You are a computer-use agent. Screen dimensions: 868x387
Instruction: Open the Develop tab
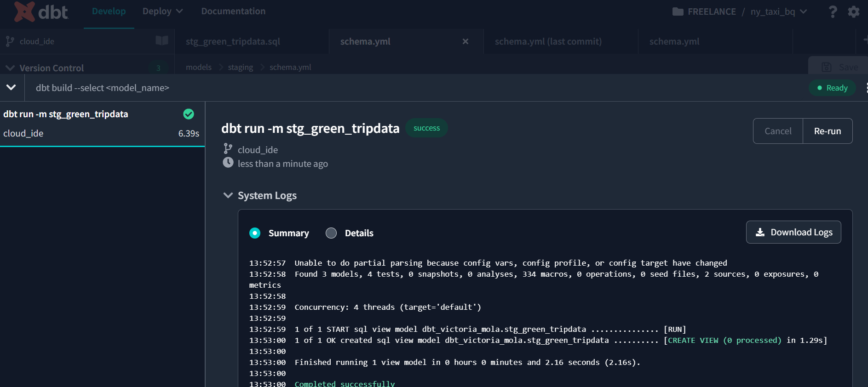pos(109,11)
